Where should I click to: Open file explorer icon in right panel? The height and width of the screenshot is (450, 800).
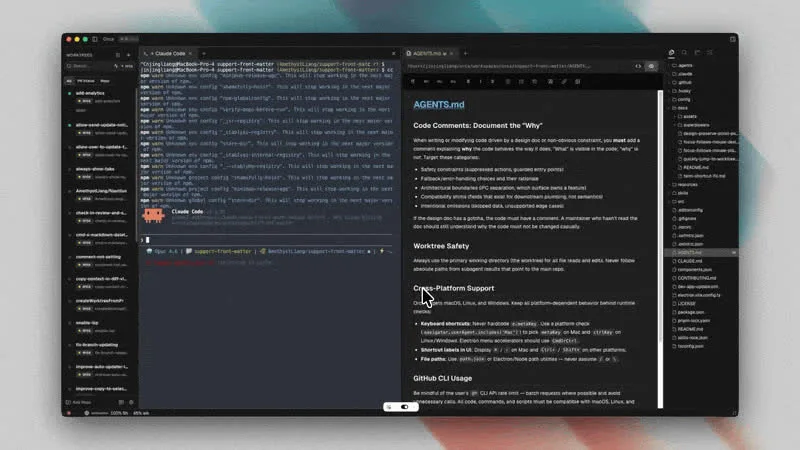tap(671, 53)
